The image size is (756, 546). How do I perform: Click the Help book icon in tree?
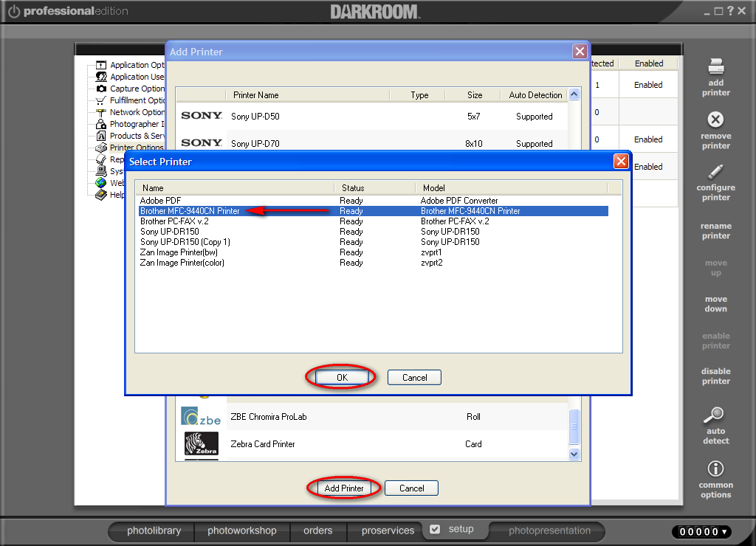[x=100, y=195]
